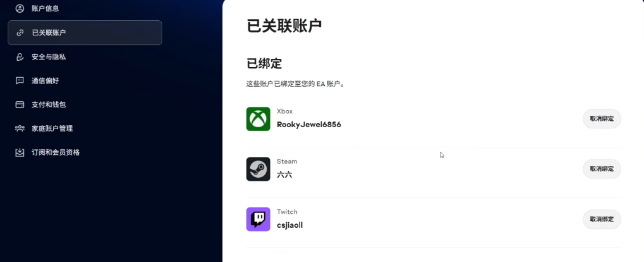This screenshot has width=644, height=262.
Task: Click the 订阅和会员资格 sidebar icon
Action: click(x=20, y=153)
